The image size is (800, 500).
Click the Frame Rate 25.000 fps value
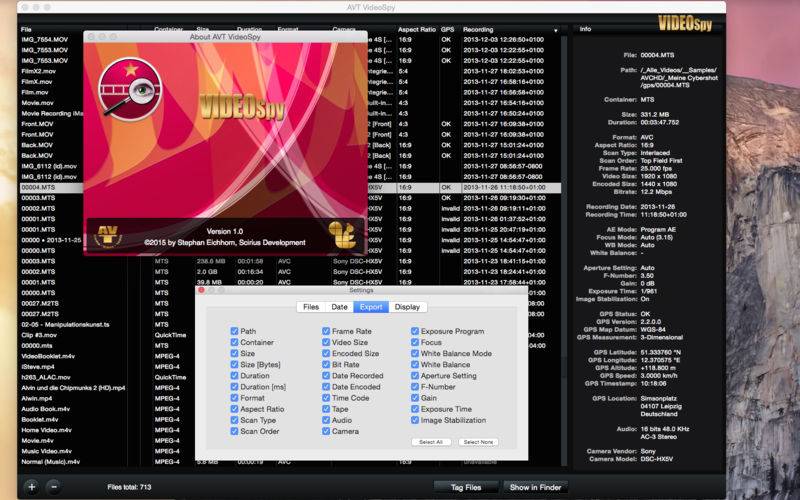pos(656,168)
